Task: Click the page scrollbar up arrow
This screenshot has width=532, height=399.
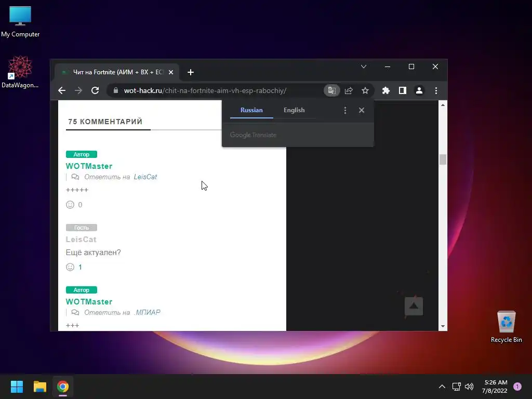Action: point(443,105)
